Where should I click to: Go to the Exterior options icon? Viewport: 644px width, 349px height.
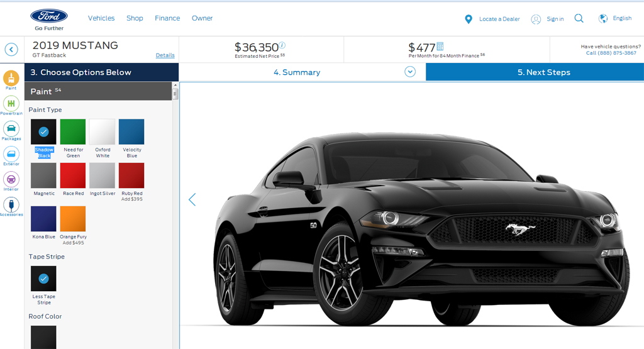(x=11, y=154)
